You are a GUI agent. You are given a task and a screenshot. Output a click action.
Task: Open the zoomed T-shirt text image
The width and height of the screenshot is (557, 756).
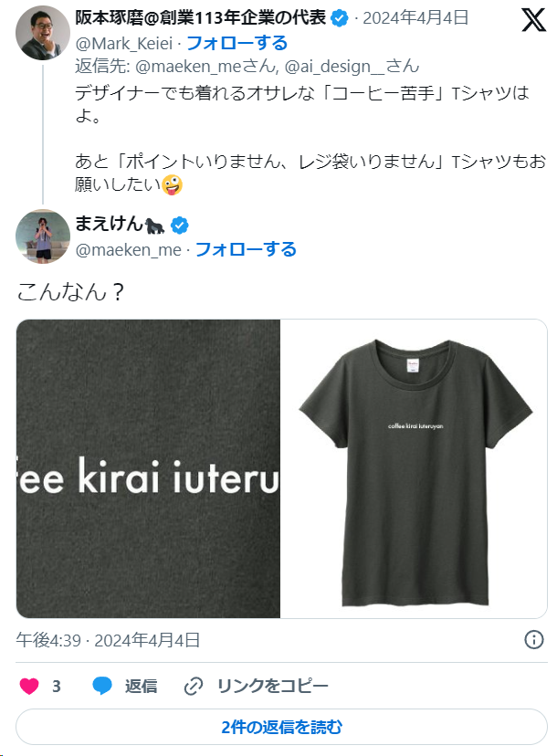pos(148,468)
